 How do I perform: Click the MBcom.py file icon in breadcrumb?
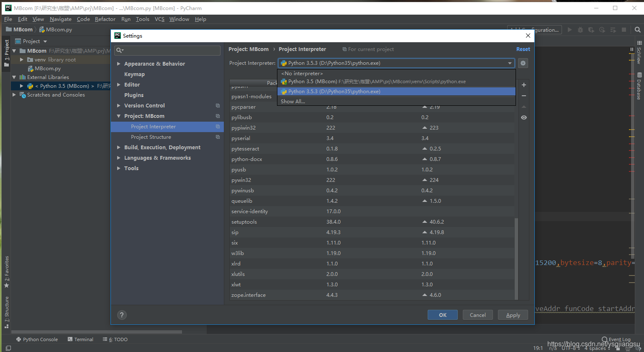pyautogui.click(x=42, y=30)
